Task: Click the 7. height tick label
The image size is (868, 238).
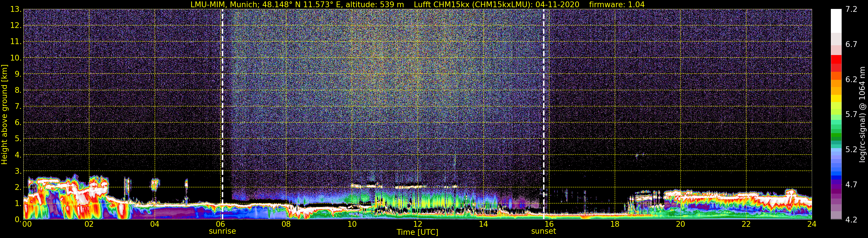Action: pos(18,107)
